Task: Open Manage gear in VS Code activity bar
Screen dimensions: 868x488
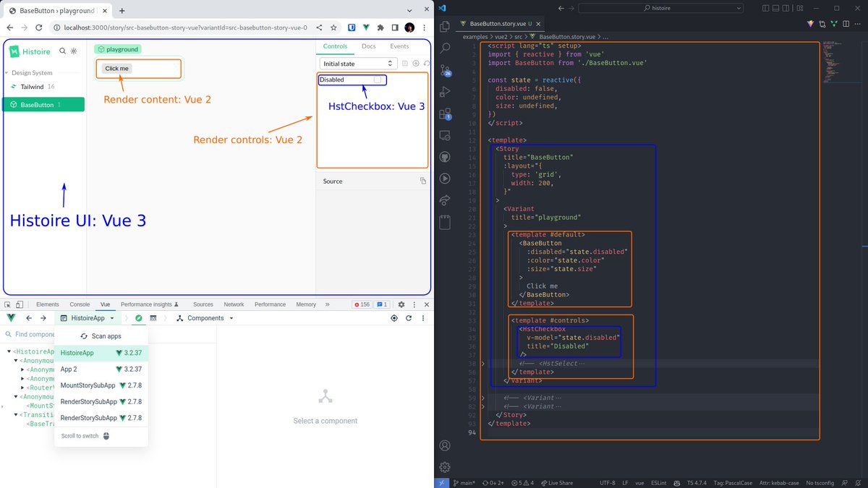Action: [446, 467]
